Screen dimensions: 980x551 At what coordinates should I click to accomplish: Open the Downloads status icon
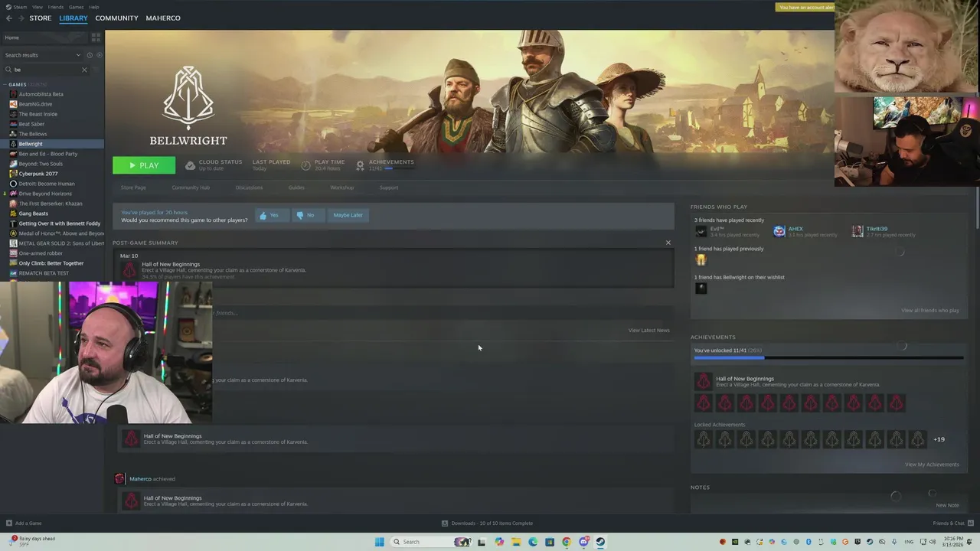pyautogui.click(x=445, y=523)
